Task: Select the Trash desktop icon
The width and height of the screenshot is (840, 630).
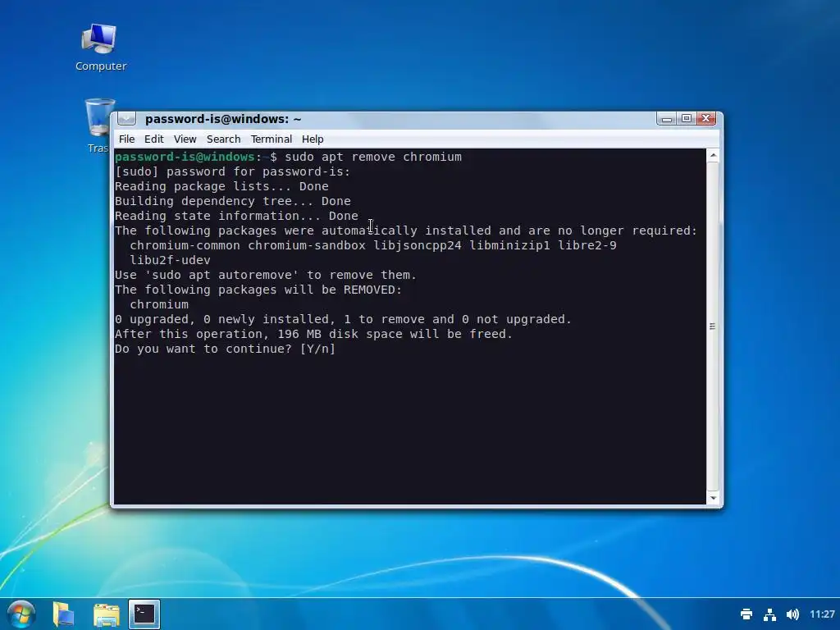Action: 99,126
